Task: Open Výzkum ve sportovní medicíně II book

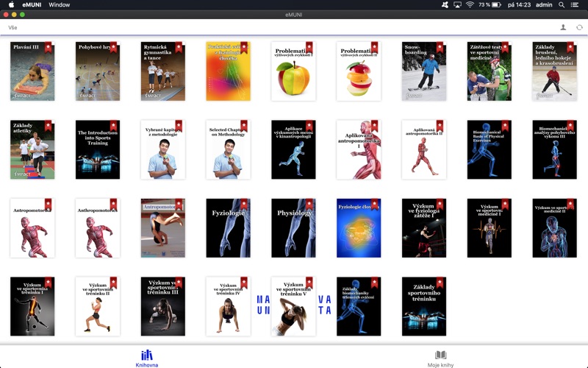Action: 554,228
